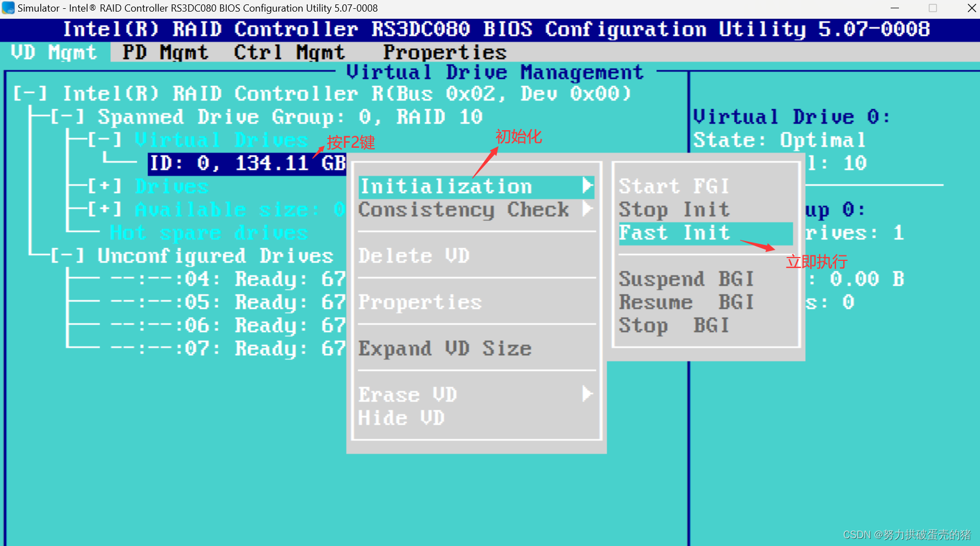Select unconfigured drive --:--:07 Ready

click(x=228, y=349)
